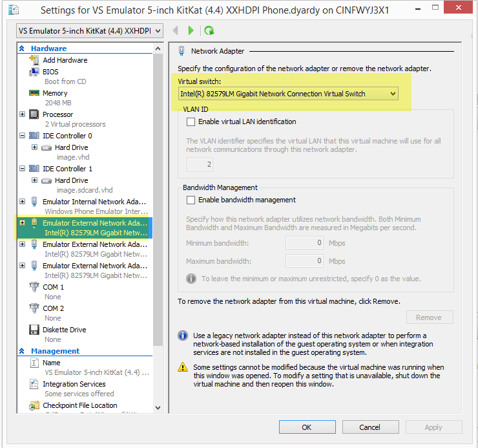Select the Integration Services icon
Image resolution: width=478 pixels, height=448 pixels.
(x=34, y=384)
